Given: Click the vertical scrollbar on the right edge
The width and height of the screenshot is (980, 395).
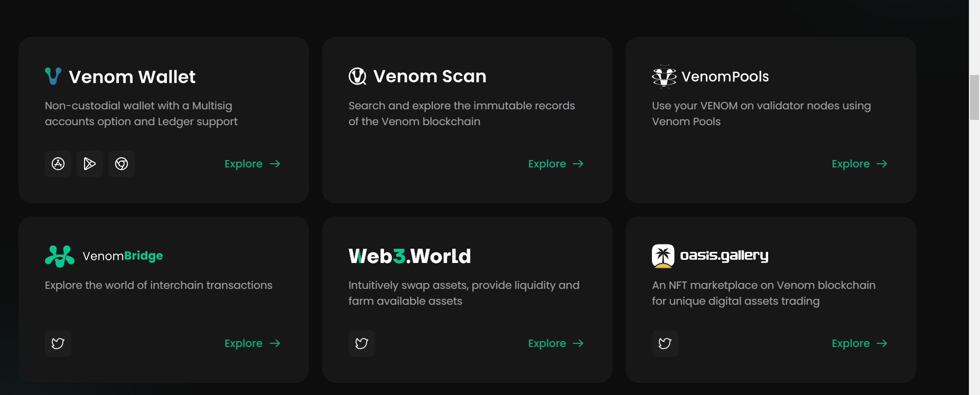Looking at the screenshot, I should (975, 98).
